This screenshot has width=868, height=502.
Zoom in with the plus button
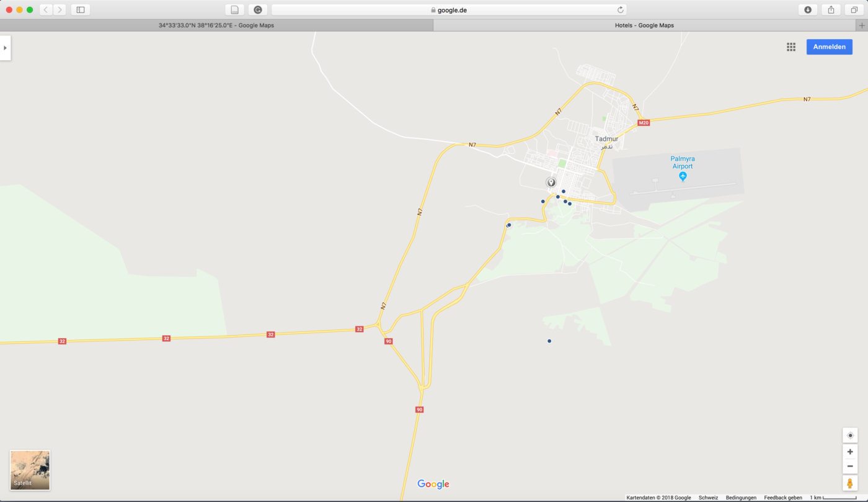850,452
